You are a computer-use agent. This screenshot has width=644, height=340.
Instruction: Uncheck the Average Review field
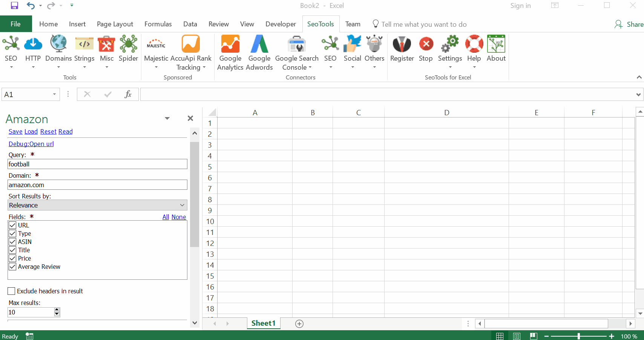tap(12, 267)
